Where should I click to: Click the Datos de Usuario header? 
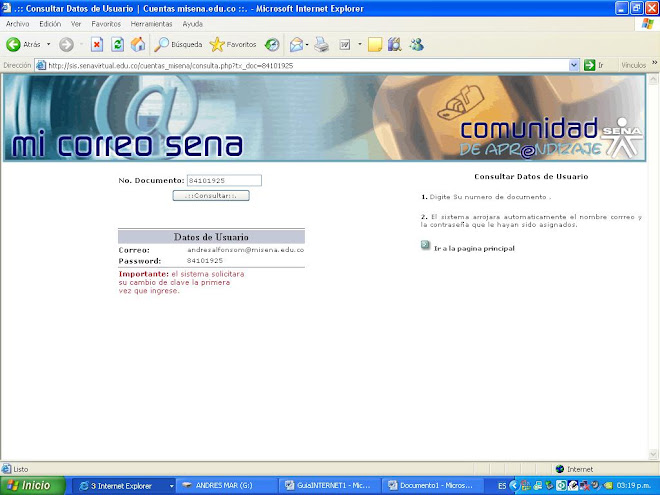pos(211,237)
